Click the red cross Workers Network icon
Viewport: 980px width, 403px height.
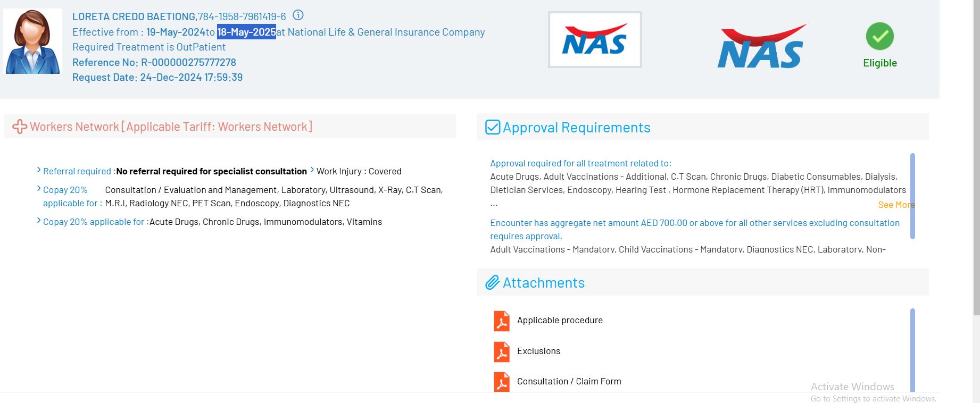pyautogui.click(x=20, y=127)
